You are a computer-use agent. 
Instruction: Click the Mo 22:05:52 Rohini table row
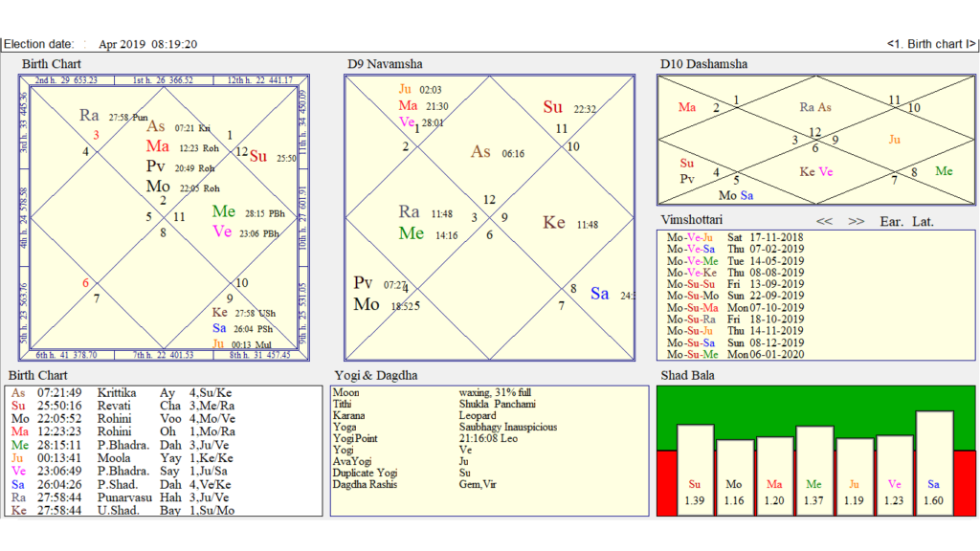point(123,419)
